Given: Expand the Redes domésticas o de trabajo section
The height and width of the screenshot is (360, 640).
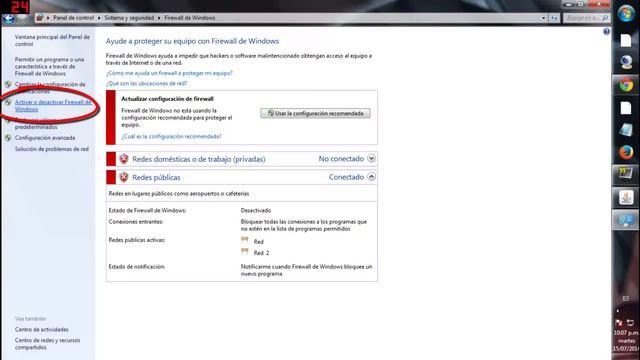Looking at the screenshot, I should [371, 158].
